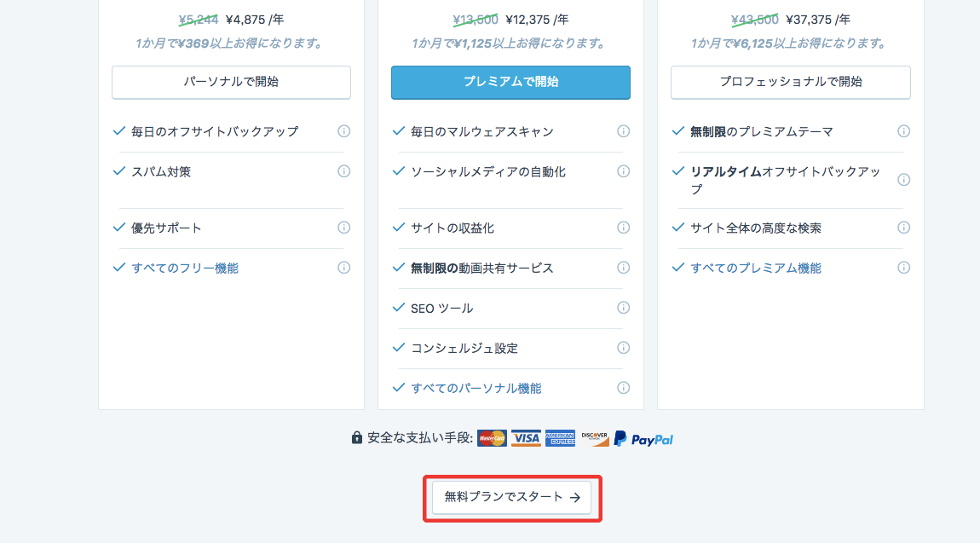The image size is (980, 543).
Task: Follow the すべてのプレミアム機能 link
Action: 756,268
